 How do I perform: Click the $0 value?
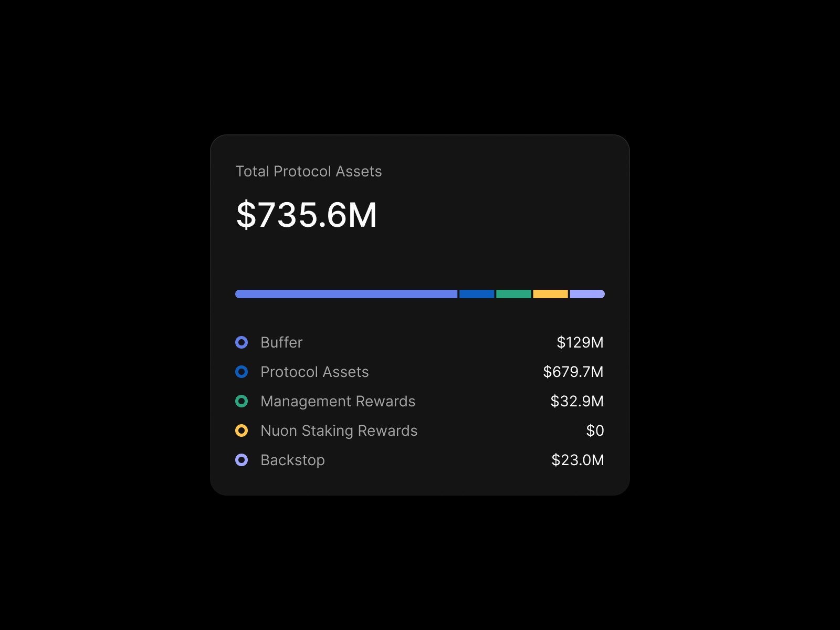(x=595, y=430)
